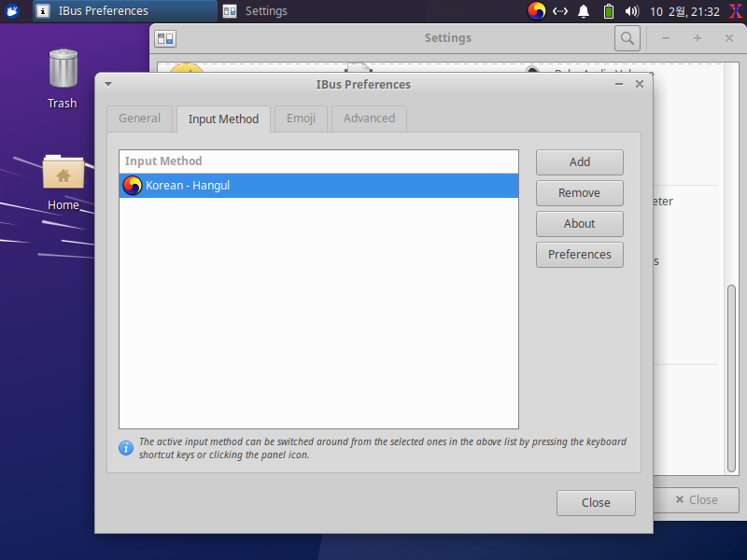Open volume control speaker icon

coord(632,11)
